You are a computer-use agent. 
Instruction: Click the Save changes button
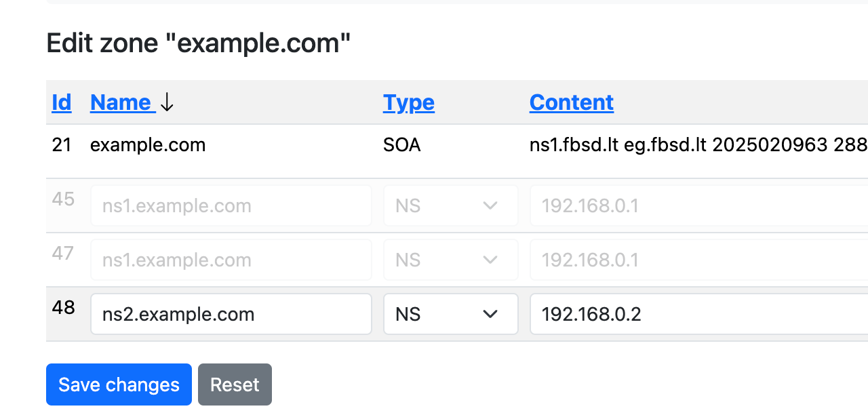click(119, 384)
